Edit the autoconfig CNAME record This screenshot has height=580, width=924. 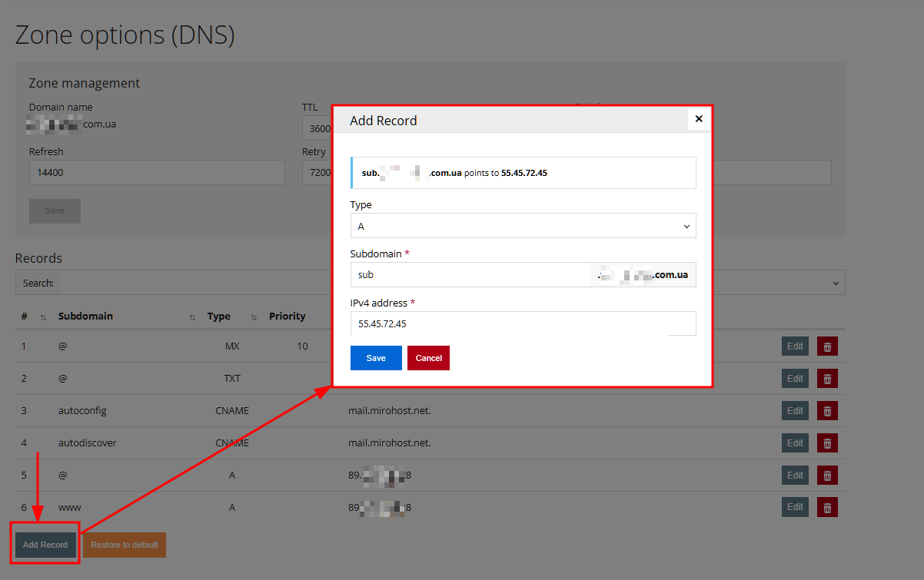pyautogui.click(x=795, y=410)
